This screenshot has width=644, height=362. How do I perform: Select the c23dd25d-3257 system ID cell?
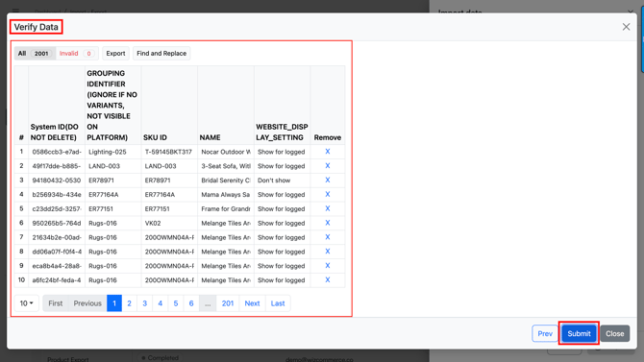click(x=57, y=209)
